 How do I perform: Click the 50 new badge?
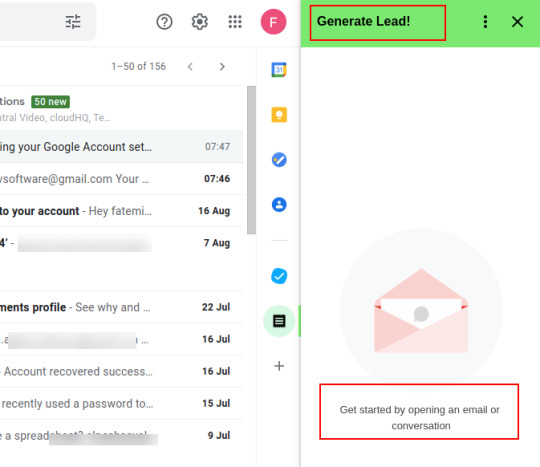(x=50, y=102)
